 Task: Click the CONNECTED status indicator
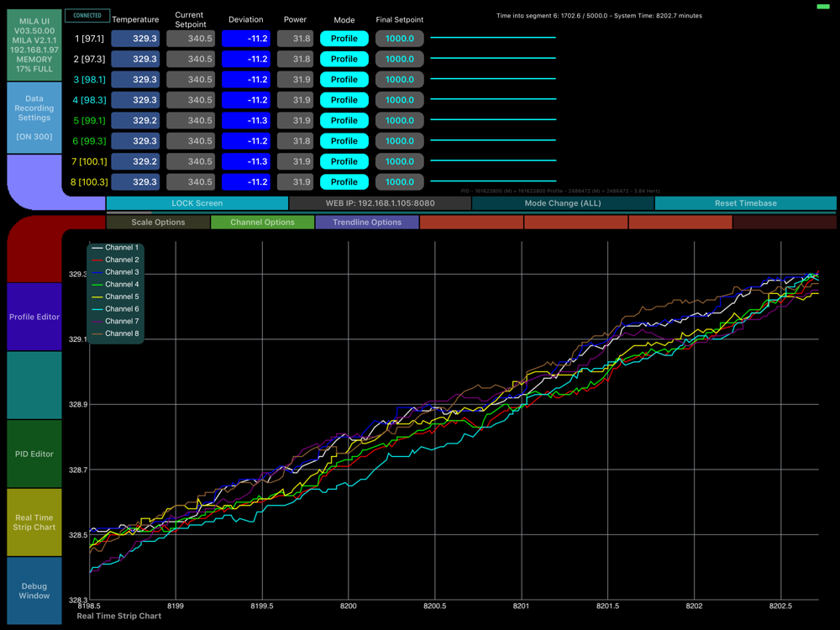coord(87,15)
